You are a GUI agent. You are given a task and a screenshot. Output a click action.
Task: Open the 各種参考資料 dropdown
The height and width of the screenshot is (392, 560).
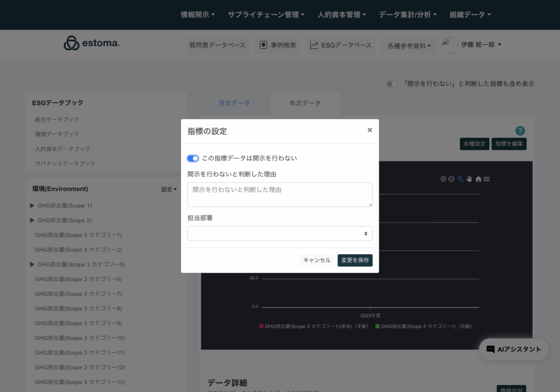point(409,46)
